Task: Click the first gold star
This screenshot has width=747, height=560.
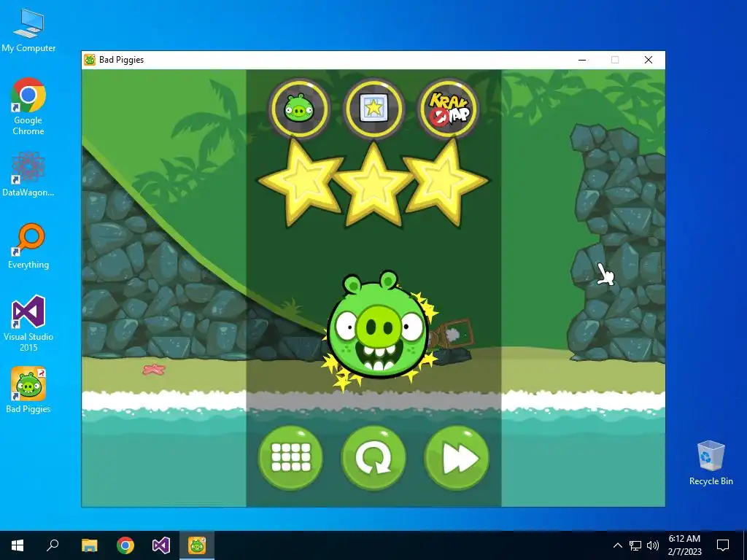Action: point(301,183)
